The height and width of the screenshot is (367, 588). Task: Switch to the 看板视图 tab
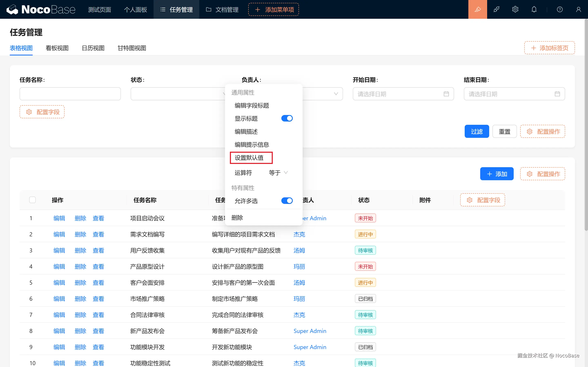click(57, 48)
